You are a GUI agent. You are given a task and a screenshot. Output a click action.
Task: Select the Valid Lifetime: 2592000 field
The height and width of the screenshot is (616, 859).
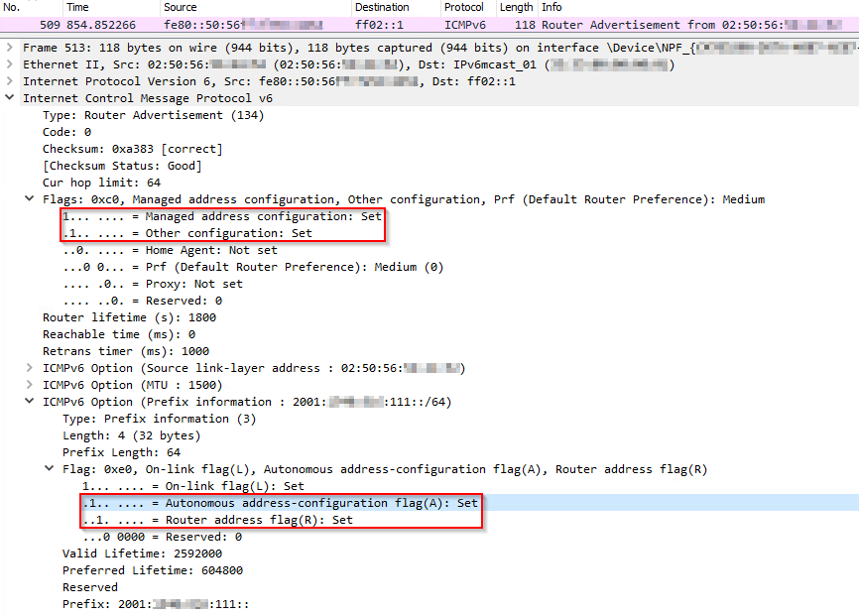click(x=140, y=554)
